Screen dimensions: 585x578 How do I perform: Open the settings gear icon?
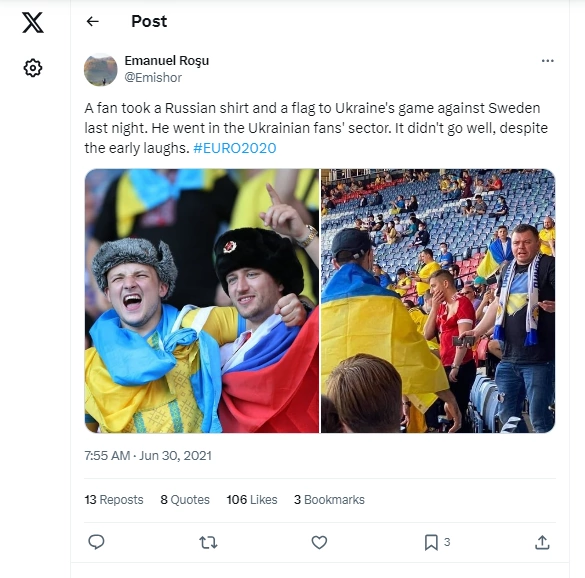33,68
